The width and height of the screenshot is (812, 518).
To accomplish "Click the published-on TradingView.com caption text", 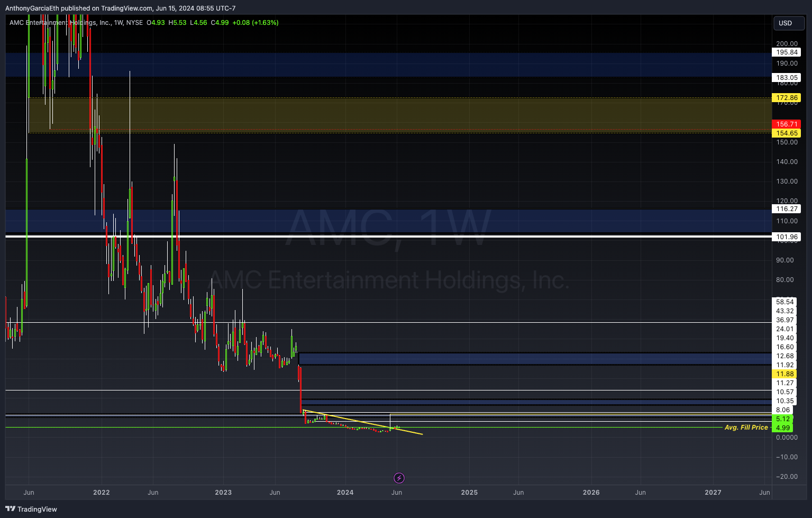I will point(121,8).
